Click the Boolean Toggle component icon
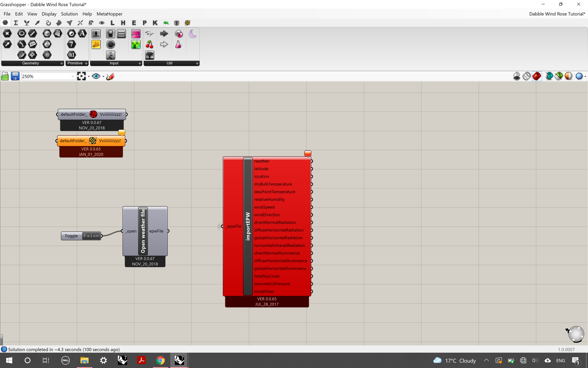The width and height of the screenshot is (588, 368). click(110, 34)
